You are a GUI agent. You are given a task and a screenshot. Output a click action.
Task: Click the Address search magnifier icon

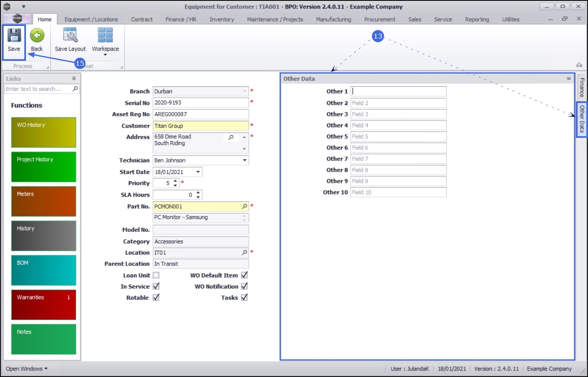pyautogui.click(x=231, y=137)
